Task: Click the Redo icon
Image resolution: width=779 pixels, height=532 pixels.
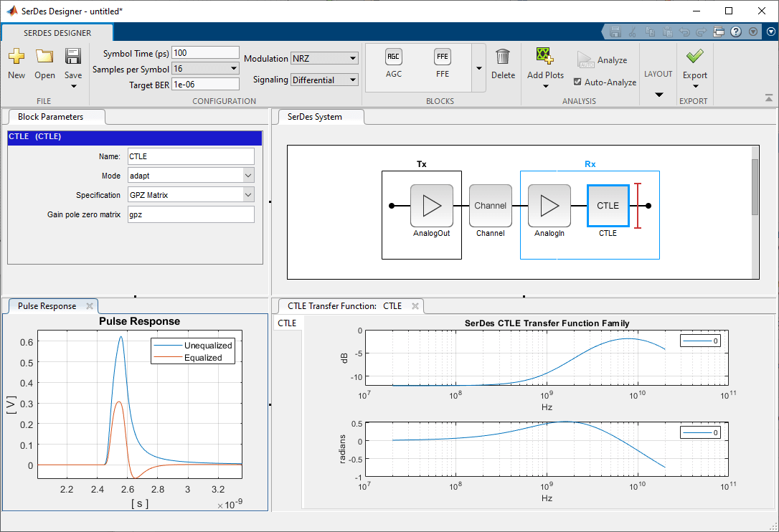Action: click(701, 32)
